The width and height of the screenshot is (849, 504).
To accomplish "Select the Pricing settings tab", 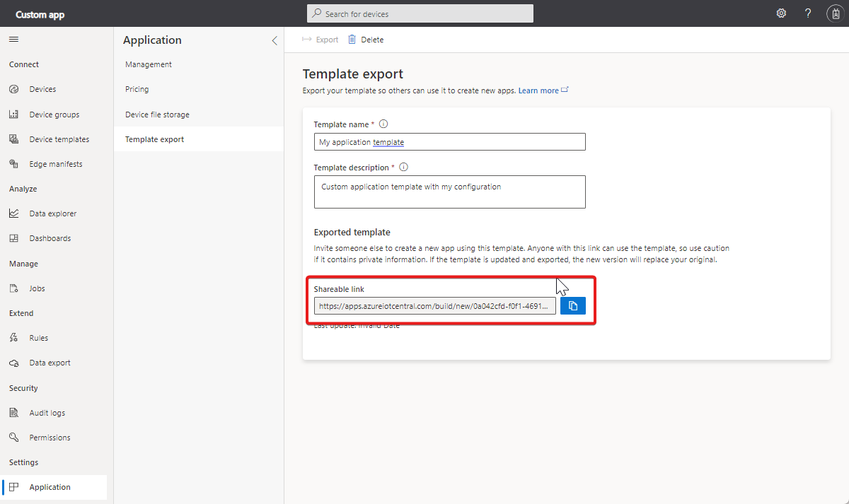I will [x=137, y=89].
